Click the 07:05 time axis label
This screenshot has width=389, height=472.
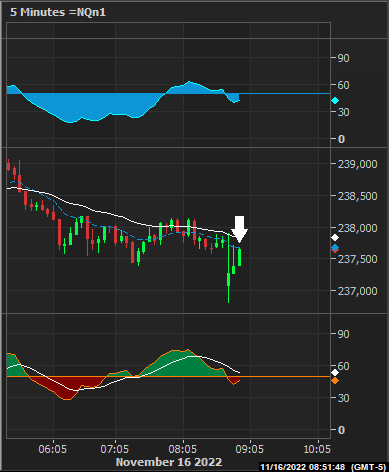(x=115, y=449)
